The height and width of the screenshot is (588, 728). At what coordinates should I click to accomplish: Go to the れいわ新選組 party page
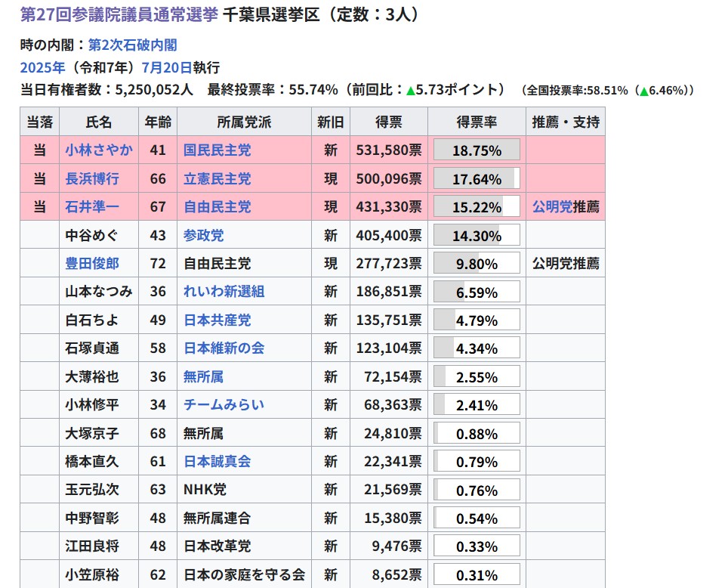pyautogui.click(x=224, y=292)
